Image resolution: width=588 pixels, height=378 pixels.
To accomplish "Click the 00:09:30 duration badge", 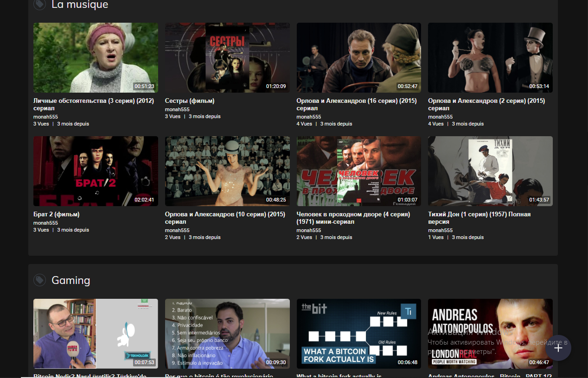I will (276, 362).
